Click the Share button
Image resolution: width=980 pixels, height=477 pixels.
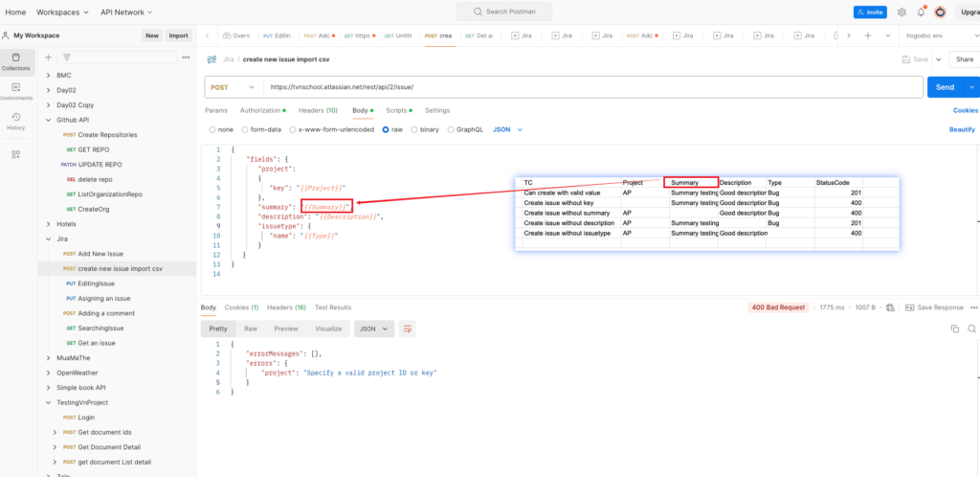pos(965,59)
